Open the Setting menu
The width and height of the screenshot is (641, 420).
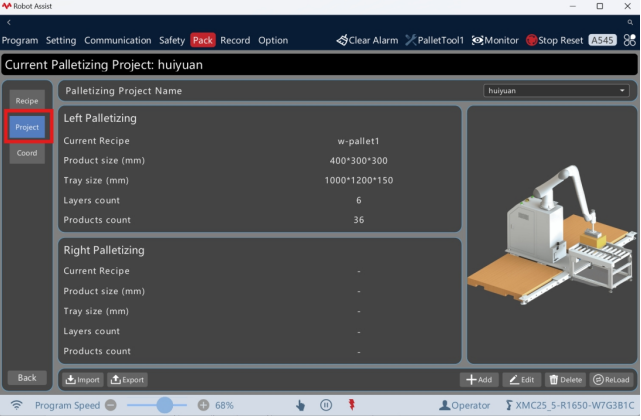tap(61, 40)
